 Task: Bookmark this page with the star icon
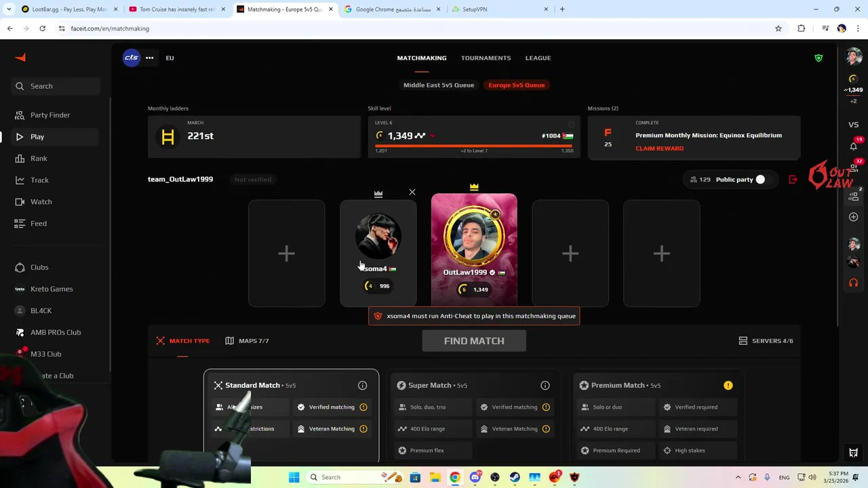(x=778, y=28)
